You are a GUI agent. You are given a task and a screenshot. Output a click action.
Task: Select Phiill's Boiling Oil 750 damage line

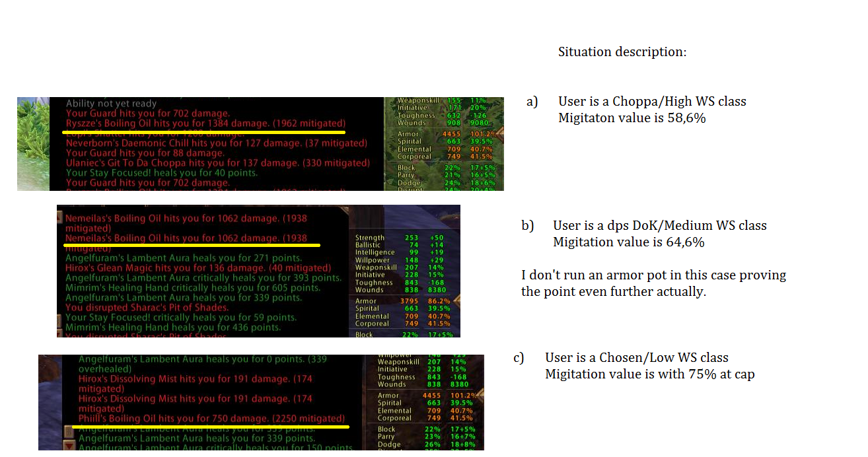[211, 419]
